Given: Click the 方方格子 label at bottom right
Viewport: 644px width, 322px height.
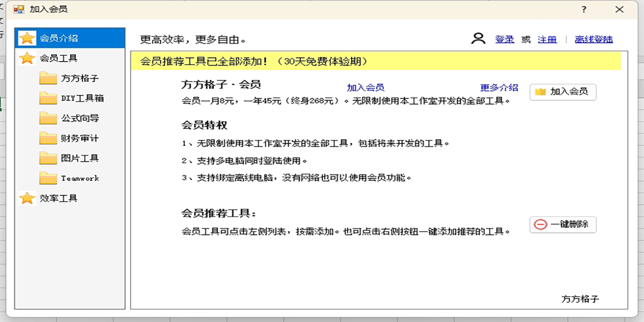Looking at the screenshot, I should point(580,299).
